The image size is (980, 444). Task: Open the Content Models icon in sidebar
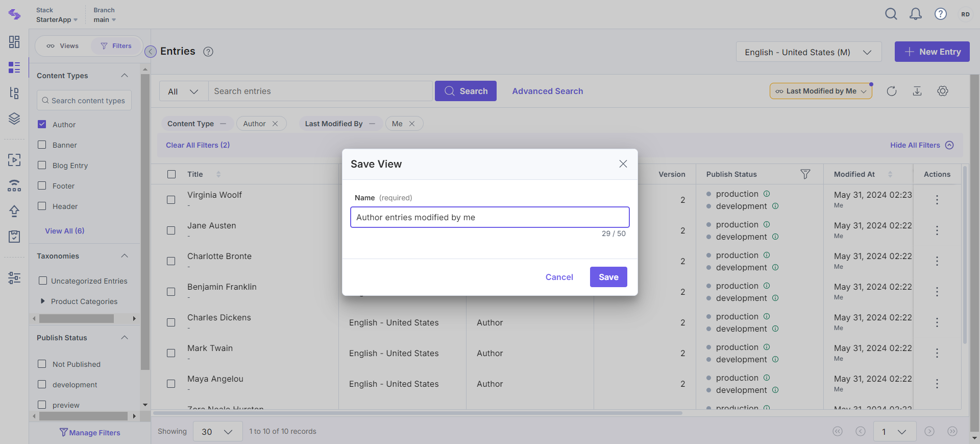(x=14, y=93)
